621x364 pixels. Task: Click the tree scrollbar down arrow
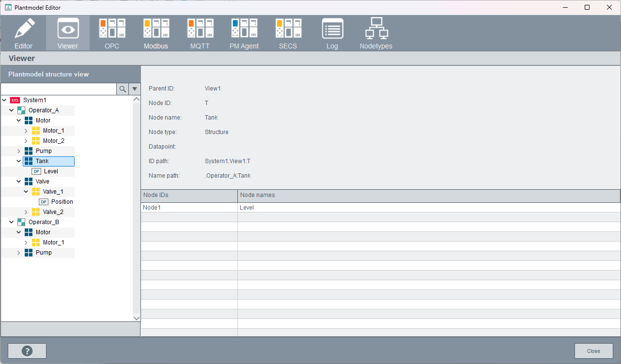(x=137, y=318)
